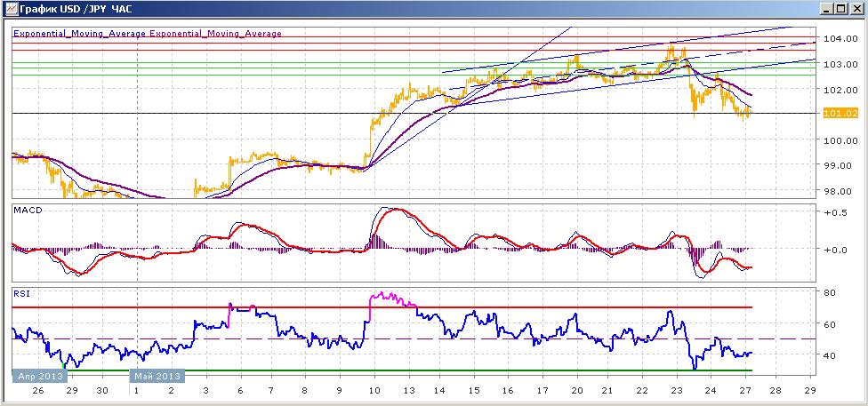This screenshot has height=406, width=868.
Task: Click the 80 RSI scale label
Action: tap(831, 292)
